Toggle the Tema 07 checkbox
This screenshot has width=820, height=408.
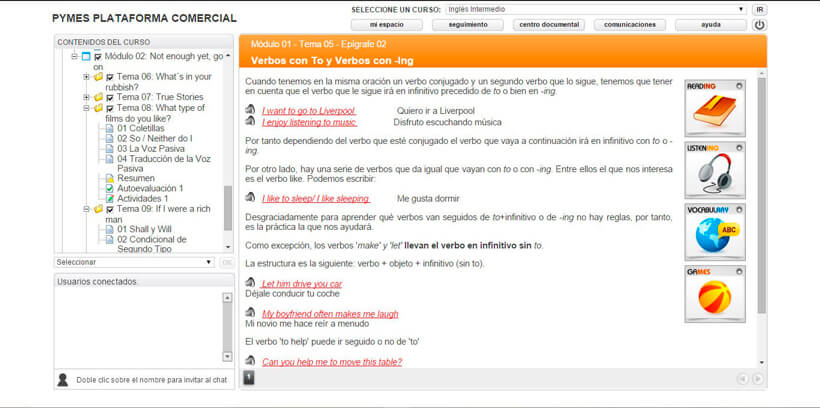(x=110, y=98)
